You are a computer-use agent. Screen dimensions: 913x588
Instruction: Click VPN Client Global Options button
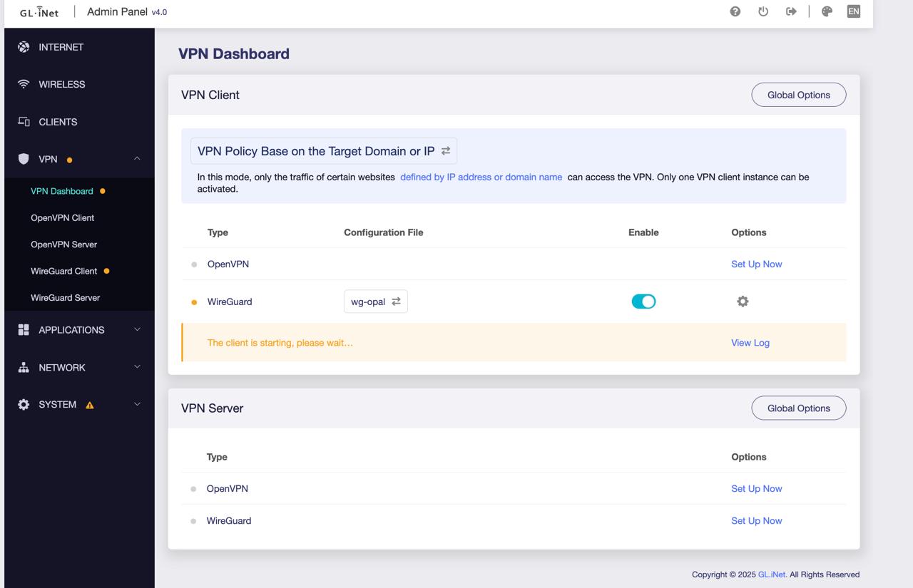coord(798,95)
